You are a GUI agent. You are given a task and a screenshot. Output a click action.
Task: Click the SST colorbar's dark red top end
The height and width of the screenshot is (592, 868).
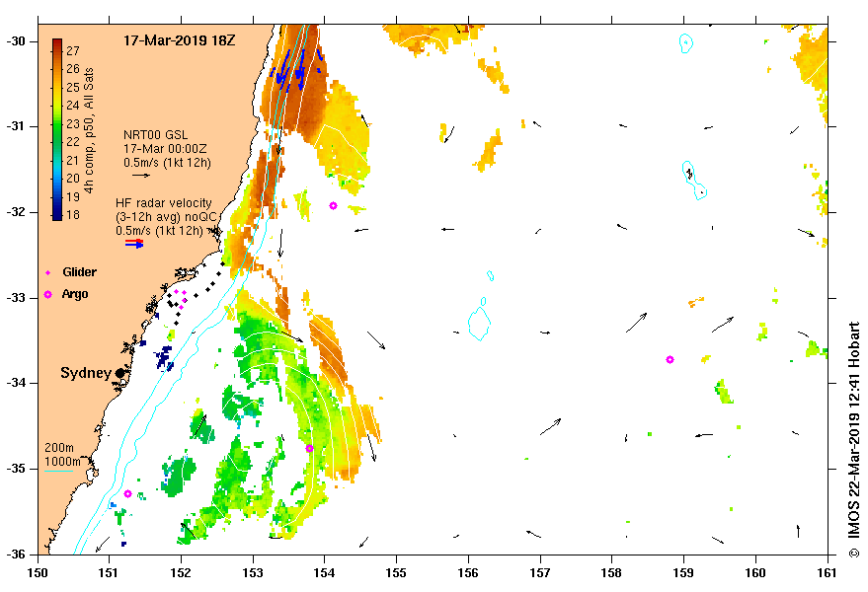[57, 42]
